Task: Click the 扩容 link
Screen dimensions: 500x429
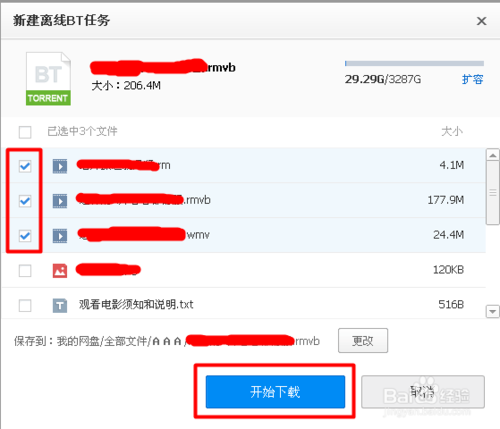Action: tap(472, 79)
